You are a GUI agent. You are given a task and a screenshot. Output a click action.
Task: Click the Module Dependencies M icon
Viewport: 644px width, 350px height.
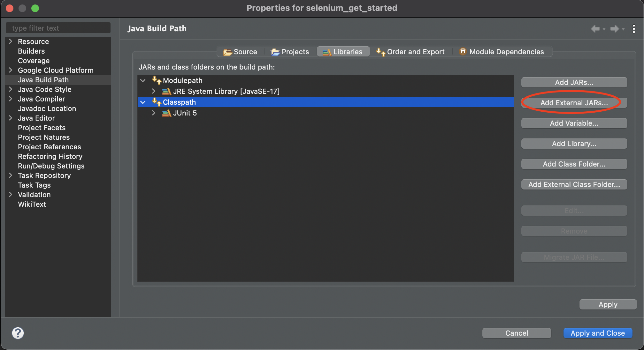463,51
